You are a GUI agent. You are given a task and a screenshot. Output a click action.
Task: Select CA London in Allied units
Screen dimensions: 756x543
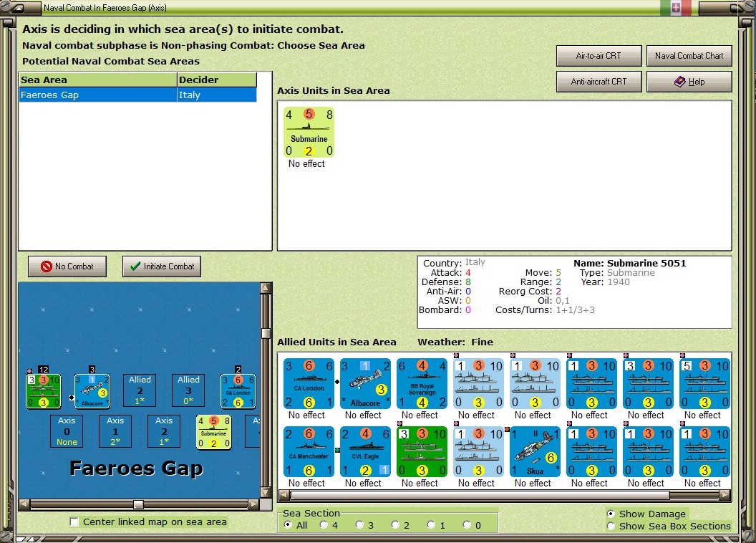[309, 383]
